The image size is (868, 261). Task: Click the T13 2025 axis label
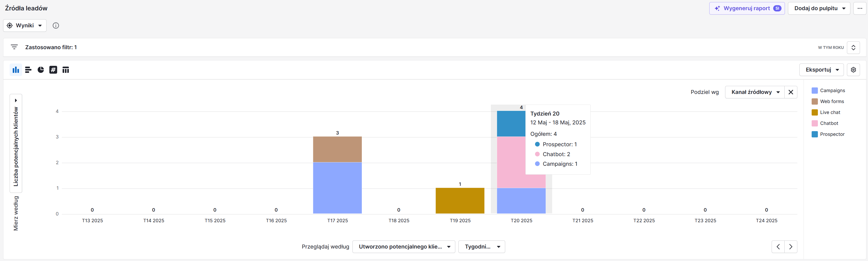pos(92,221)
